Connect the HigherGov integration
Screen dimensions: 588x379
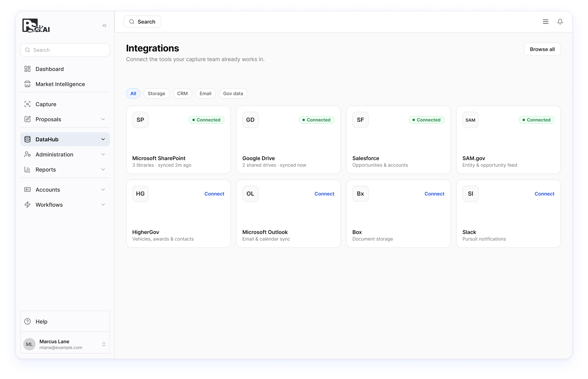[x=214, y=194]
